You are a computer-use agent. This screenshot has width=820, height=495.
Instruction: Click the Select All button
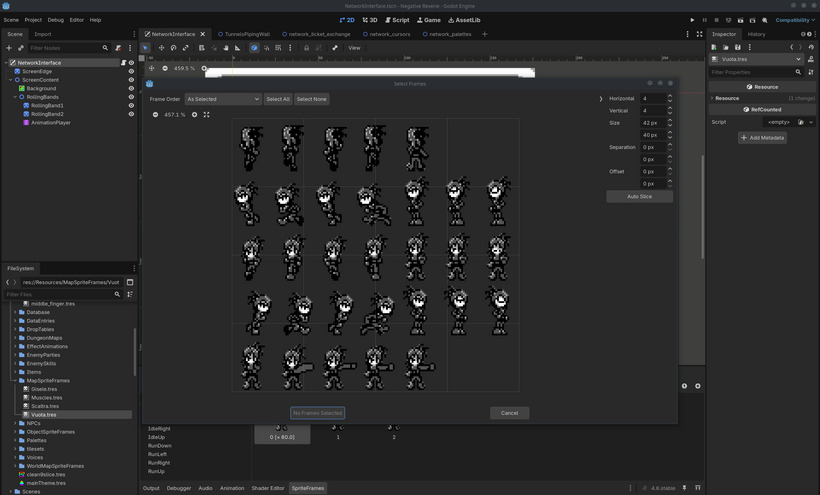click(278, 99)
